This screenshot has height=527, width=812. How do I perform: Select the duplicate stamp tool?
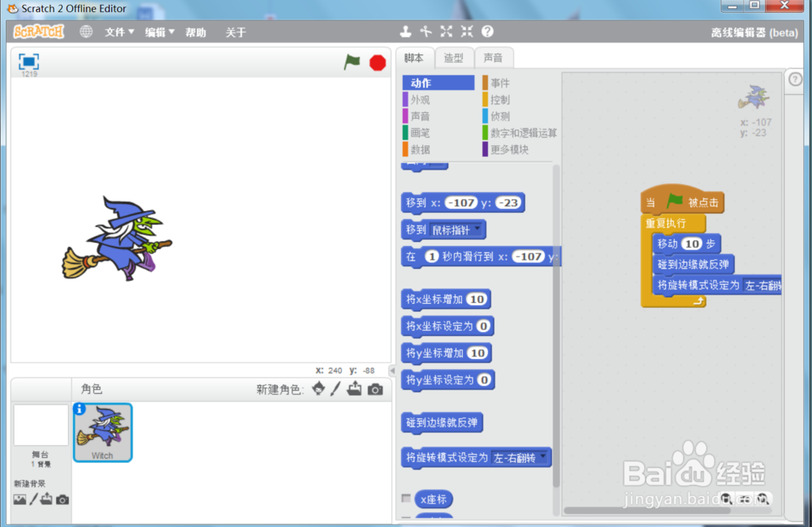[405, 32]
